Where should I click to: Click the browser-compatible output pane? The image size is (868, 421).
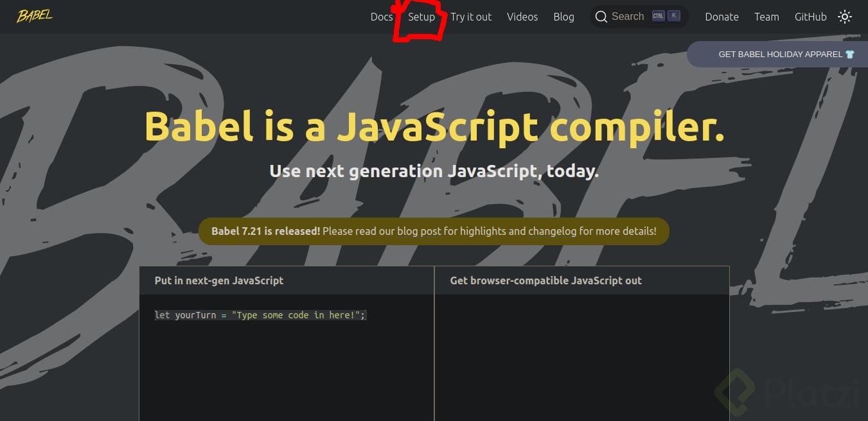[582, 357]
